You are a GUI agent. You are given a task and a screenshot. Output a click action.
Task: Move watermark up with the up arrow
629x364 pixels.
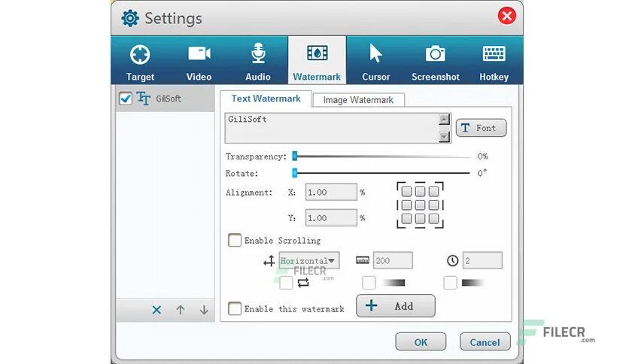[x=181, y=310]
